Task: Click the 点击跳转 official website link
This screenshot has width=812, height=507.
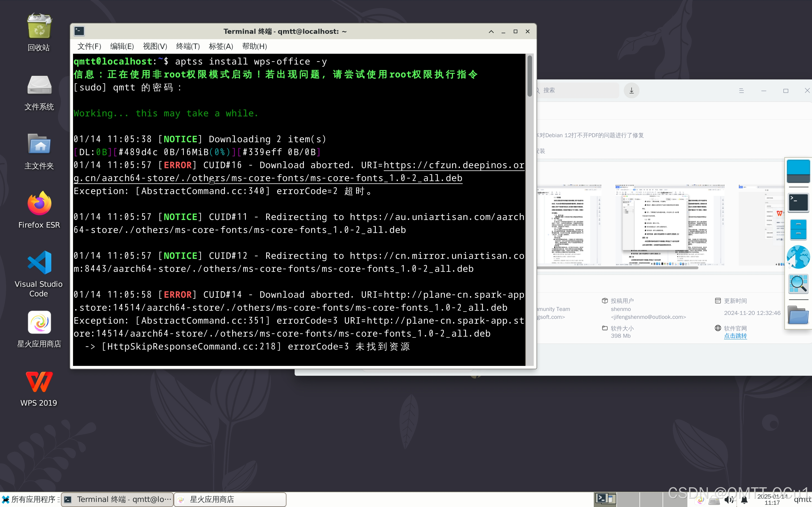Action: point(735,336)
